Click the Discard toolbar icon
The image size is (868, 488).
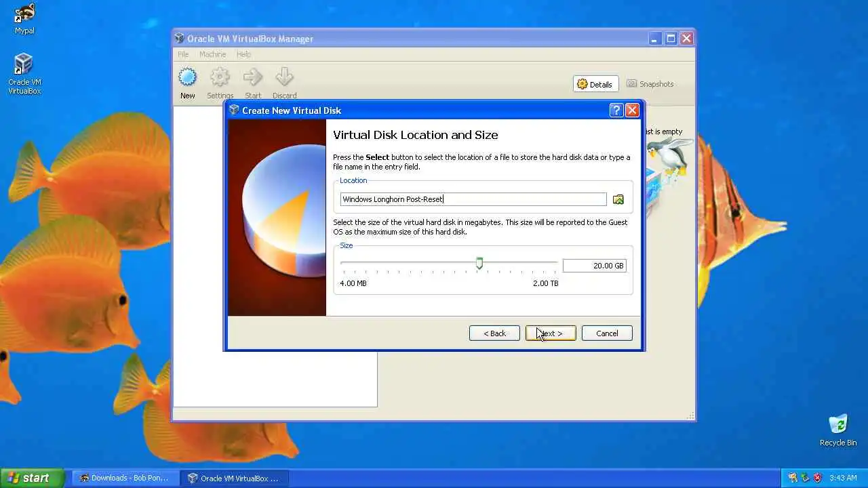tap(284, 77)
